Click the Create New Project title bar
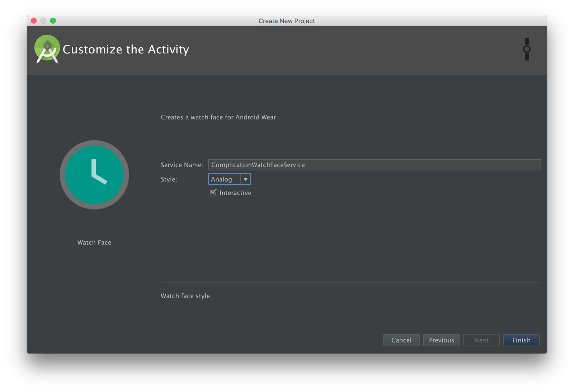 tap(287, 21)
